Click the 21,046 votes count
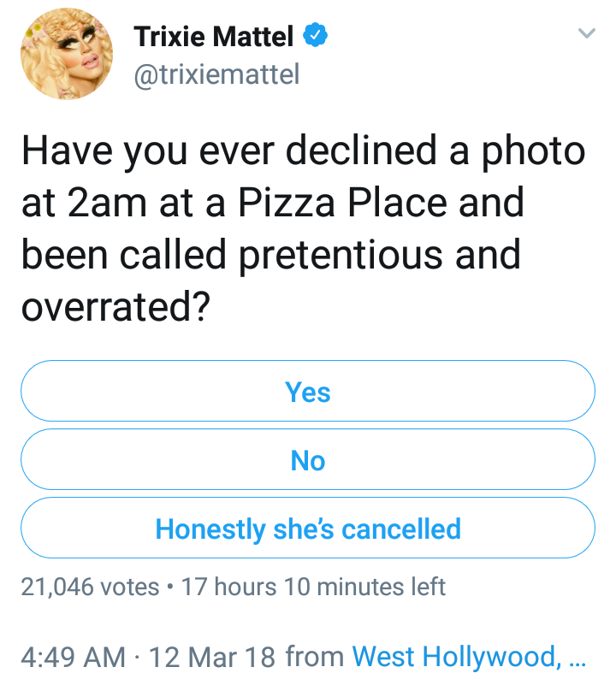The image size is (616, 679). [90, 587]
